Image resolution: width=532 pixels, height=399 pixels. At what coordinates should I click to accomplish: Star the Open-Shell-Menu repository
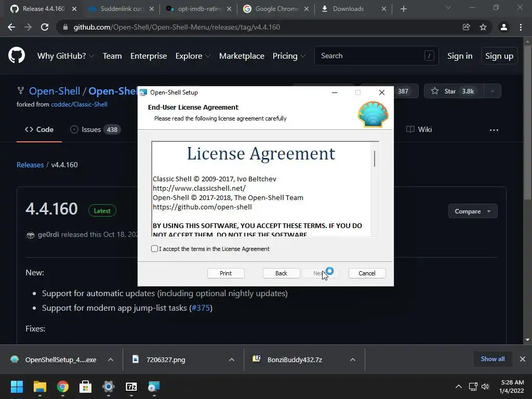(x=454, y=91)
